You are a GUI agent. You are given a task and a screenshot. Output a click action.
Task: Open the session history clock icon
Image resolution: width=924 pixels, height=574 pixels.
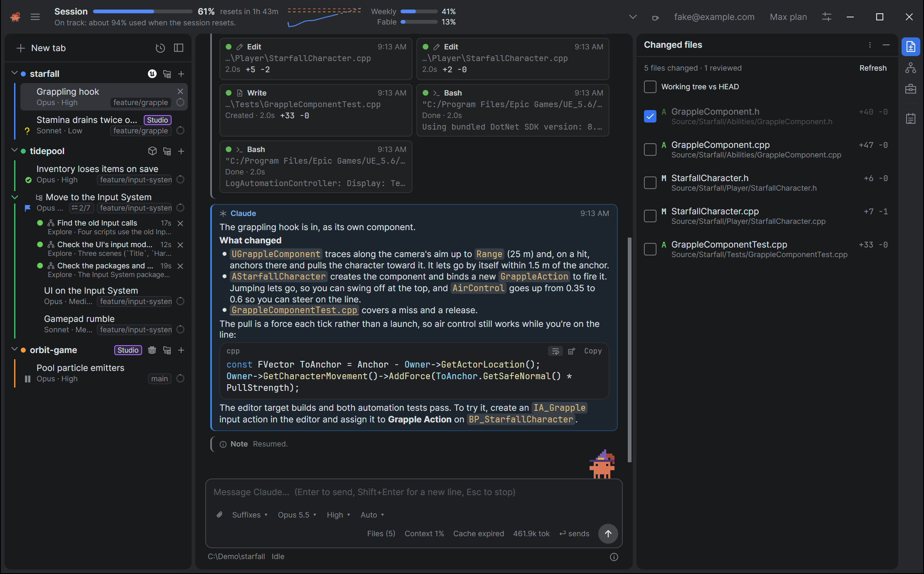tap(160, 48)
